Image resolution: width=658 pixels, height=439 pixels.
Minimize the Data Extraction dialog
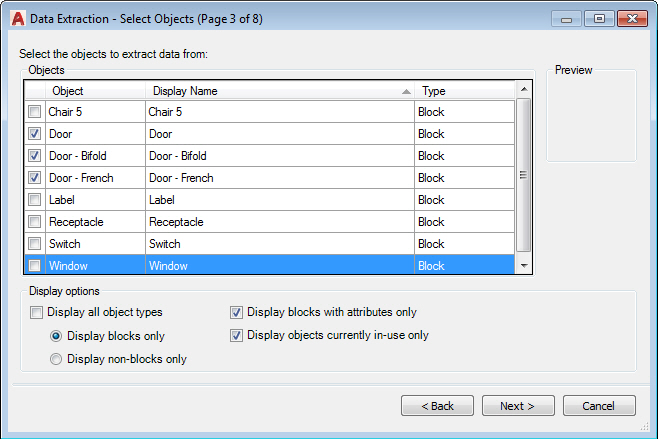pos(566,19)
